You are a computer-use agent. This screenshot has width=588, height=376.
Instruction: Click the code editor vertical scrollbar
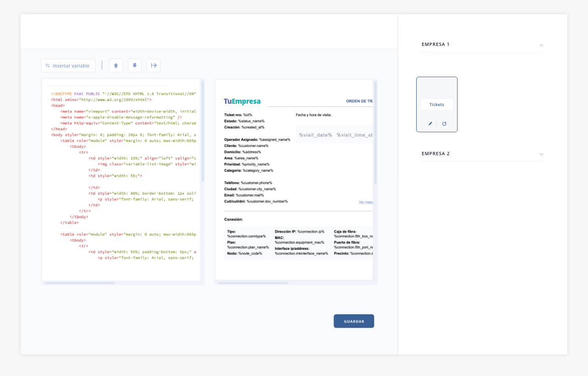pyautogui.click(x=203, y=131)
